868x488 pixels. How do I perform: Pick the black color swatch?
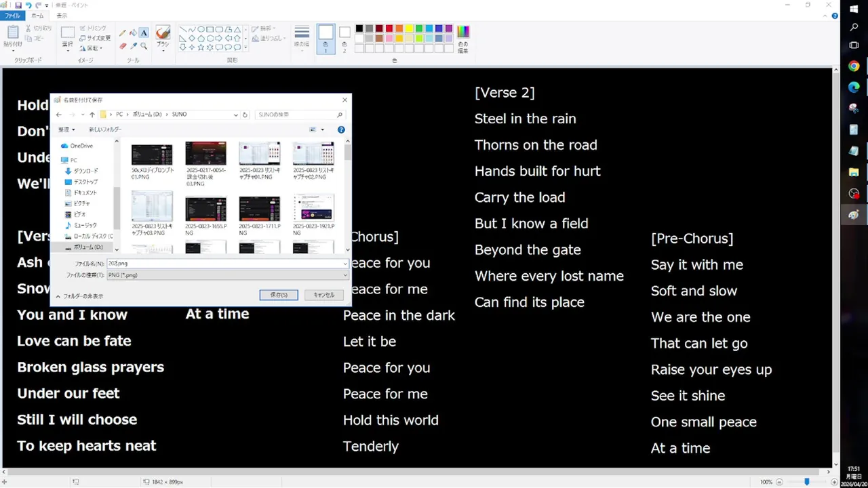(x=359, y=28)
